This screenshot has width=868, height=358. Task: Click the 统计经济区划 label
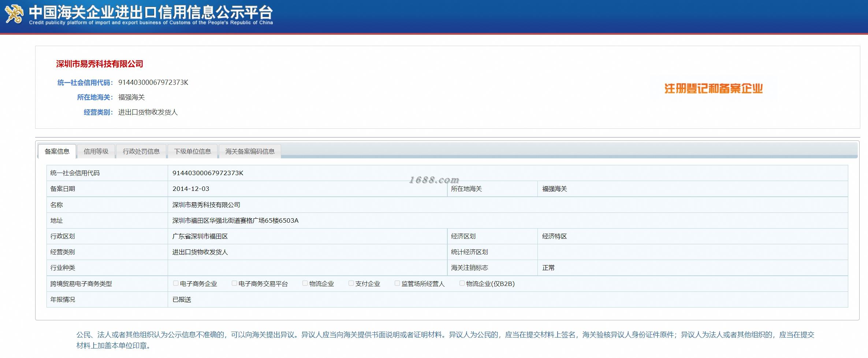coord(469,252)
